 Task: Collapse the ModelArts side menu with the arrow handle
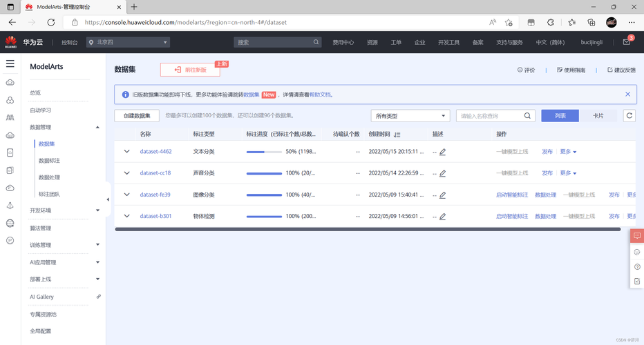pyautogui.click(x=108, y=199)
